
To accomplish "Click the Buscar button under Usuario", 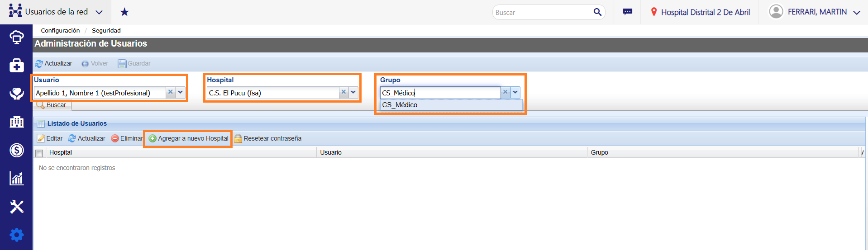I will click(x=52, y=105).
